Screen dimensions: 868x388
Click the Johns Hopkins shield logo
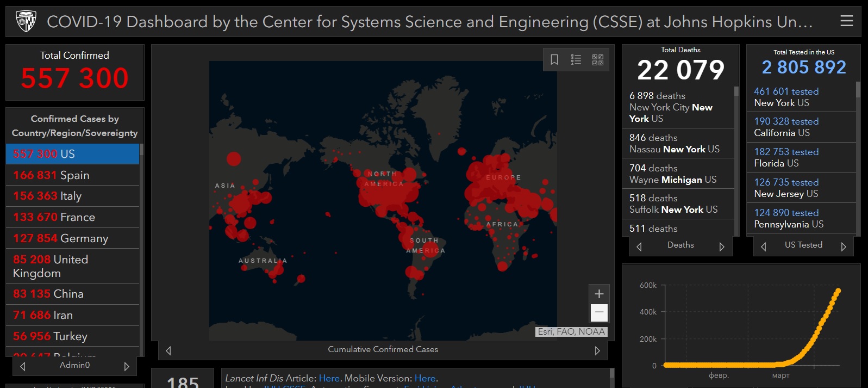pos(26,21)
